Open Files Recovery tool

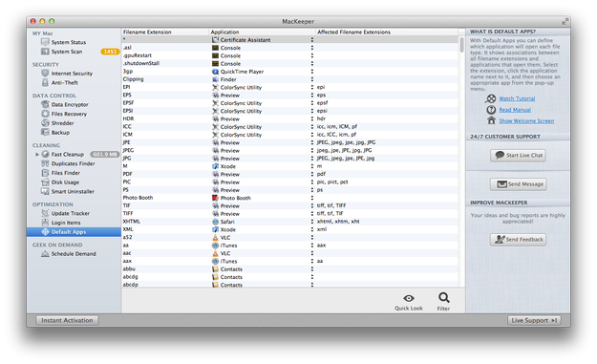point(69,114)
